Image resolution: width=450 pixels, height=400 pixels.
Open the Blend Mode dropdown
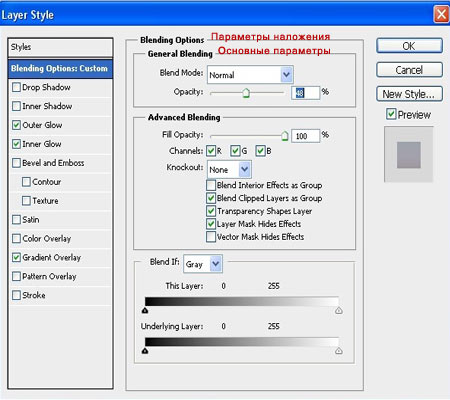point(250,75)
